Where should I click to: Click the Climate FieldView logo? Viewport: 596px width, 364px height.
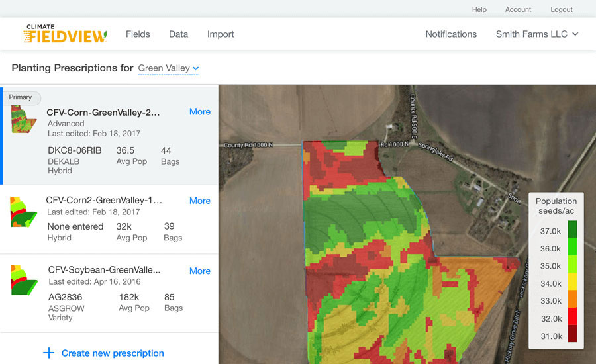pyautogui.click(x=64, y=34)
